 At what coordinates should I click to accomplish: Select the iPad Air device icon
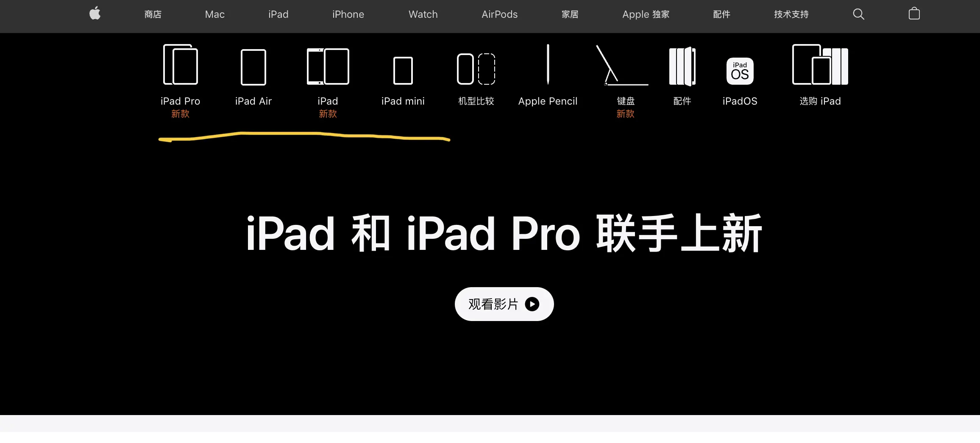pyautogui.click(x=253, y=67)
